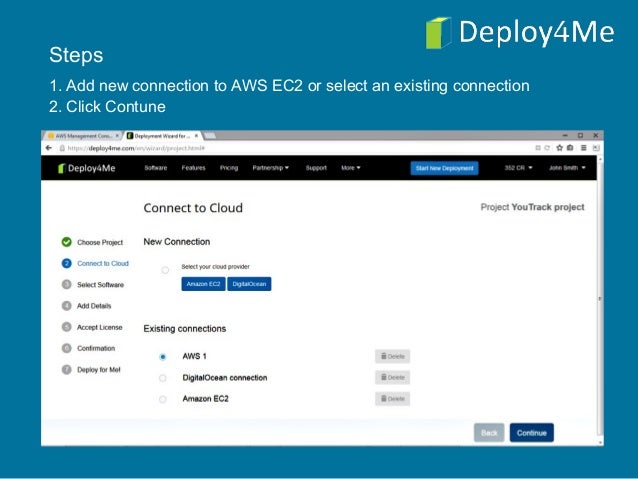Click the padlock icon in address bar

62,148
